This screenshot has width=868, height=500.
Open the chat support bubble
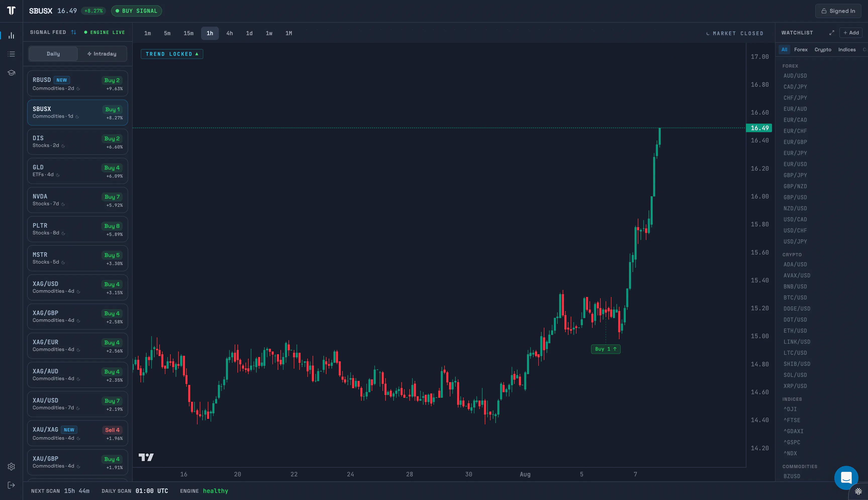(x=846, y=477)
